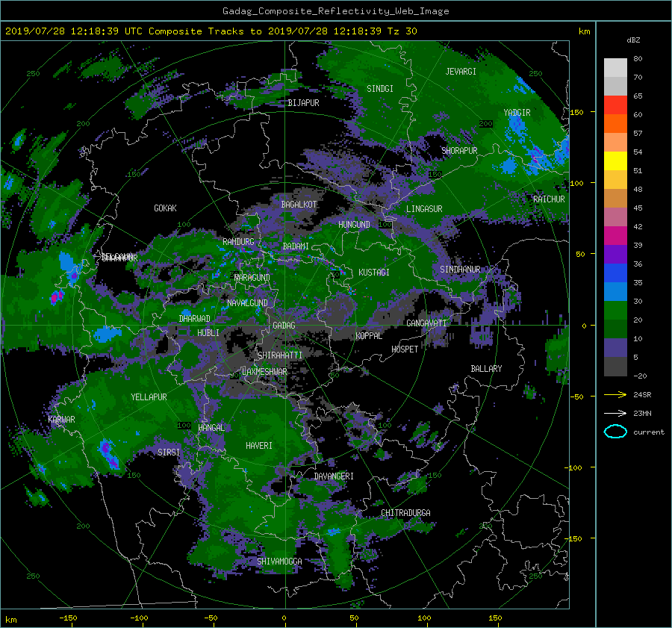Click the YADGIR city label
Viewport: 672px width, 628px height.
(x=517, y=113)
